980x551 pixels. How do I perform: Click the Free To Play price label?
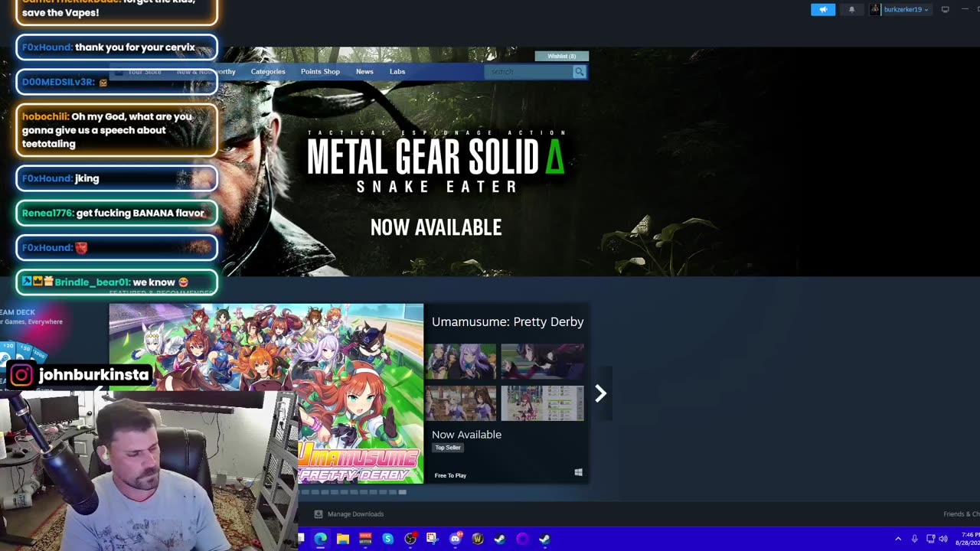[450, 476]
